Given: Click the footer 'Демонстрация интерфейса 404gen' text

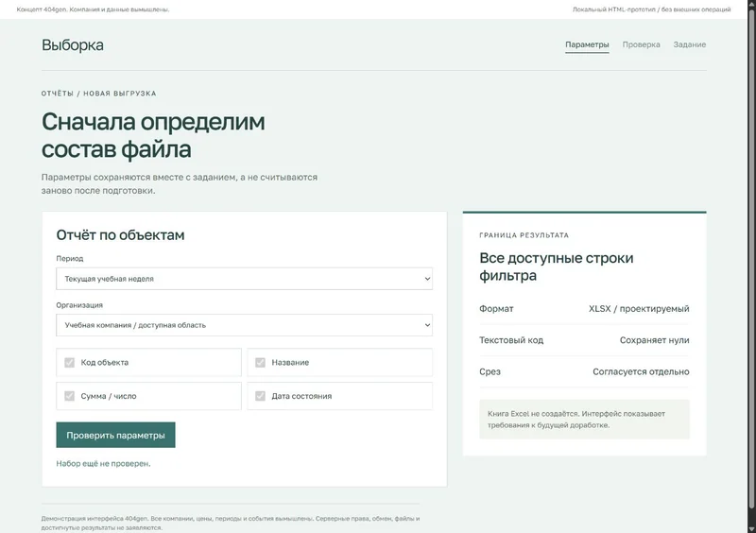Looking at the screenshot, I should tap(231, 523).
